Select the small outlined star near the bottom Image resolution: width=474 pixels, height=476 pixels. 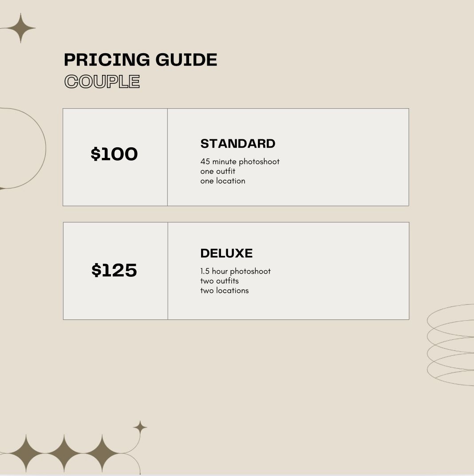pos(140,428)
